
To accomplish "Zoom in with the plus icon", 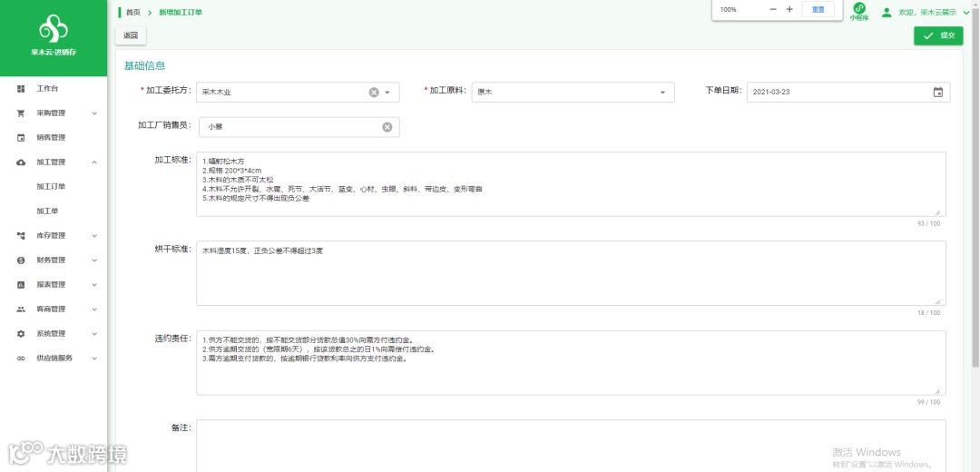I will tap(789, 9).
